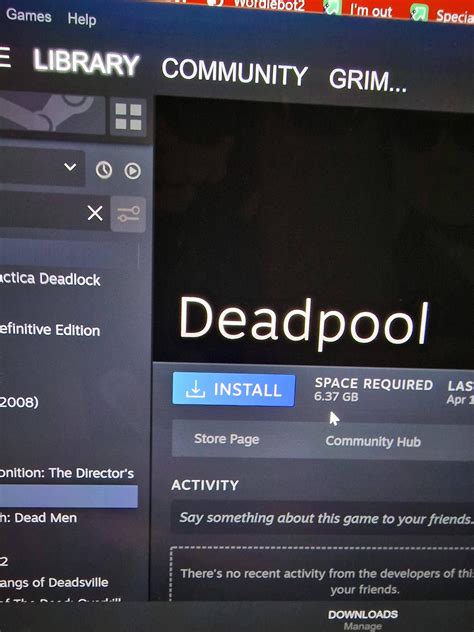The width and height of the screenshot is (474, 632).
Task: Show ready-to-play games only icon
Action: click(x=133, y=171)
